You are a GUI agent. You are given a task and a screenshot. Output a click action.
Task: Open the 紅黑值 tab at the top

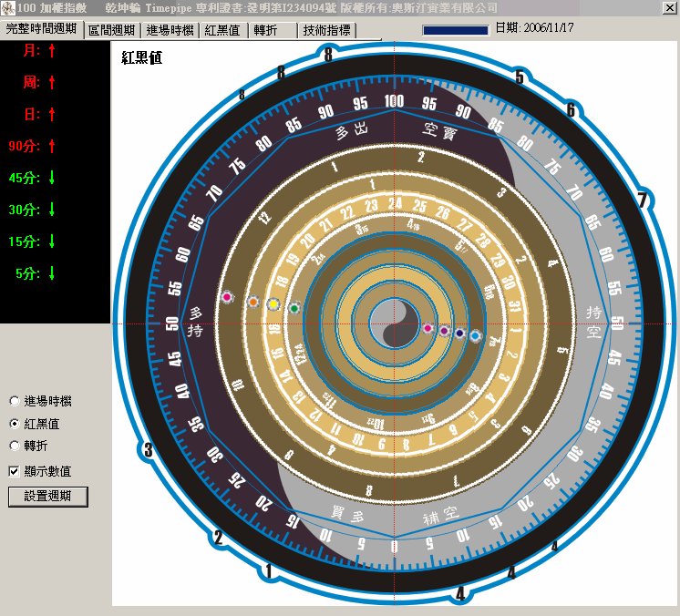pos(222,30)
